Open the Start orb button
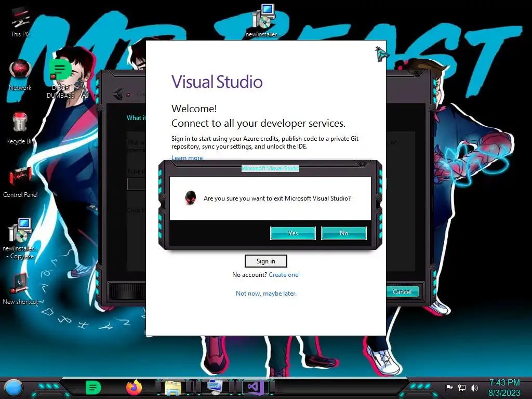The image size is (532, 399). 14,388
